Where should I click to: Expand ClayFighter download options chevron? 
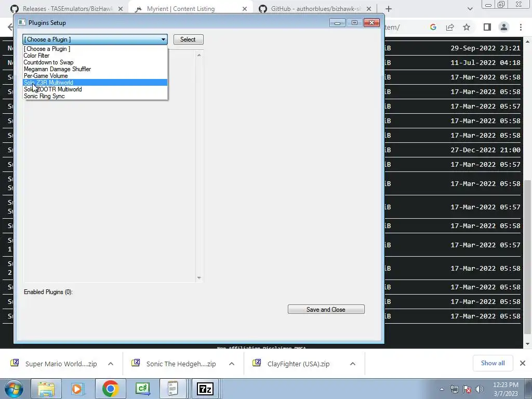click(x=353, y=364)
